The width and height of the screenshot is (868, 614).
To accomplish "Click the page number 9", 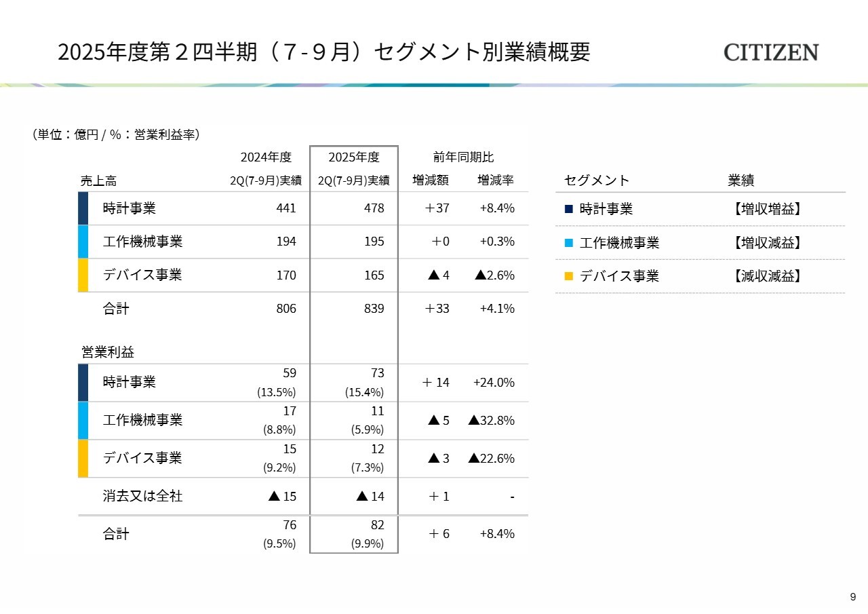I will (853, 597).
